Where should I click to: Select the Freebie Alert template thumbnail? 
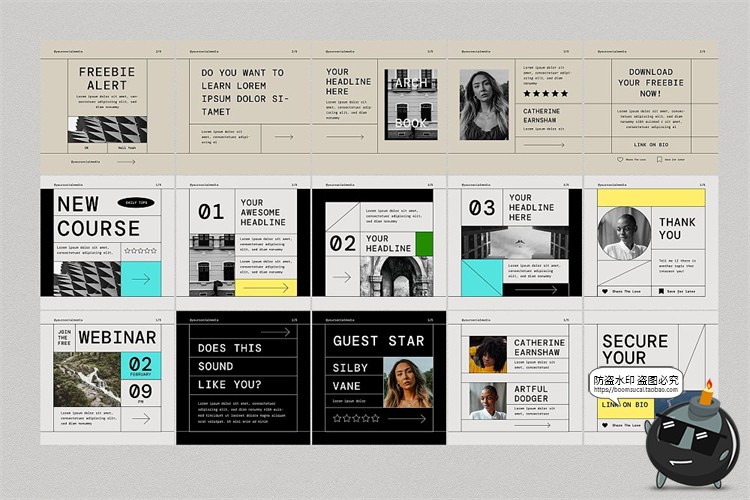tap(106, 106)
